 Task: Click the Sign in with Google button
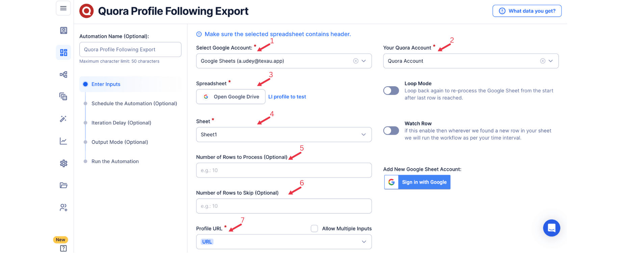[x=417, y=182]
